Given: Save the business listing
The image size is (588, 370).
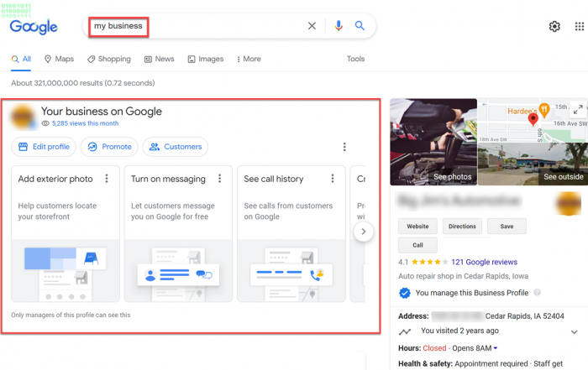Looking at the screenshot, I should click(507, 227).
